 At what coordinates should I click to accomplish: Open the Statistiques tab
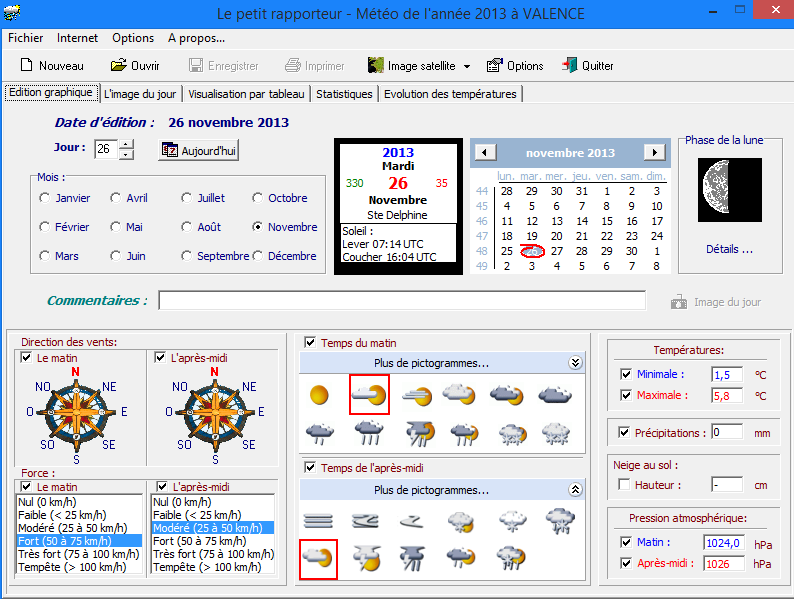(x=344, y=94)
